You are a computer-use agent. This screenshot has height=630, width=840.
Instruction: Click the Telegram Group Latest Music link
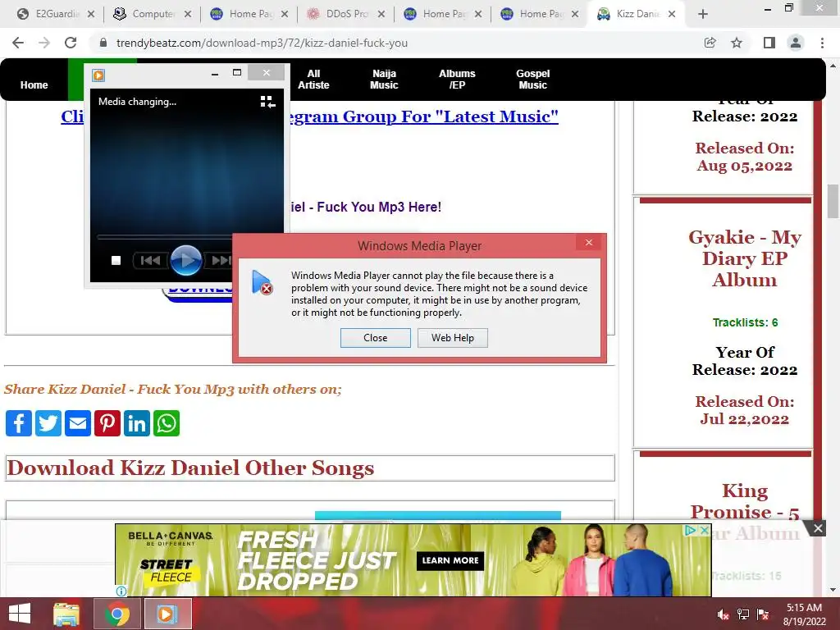(x=423, y=116)
